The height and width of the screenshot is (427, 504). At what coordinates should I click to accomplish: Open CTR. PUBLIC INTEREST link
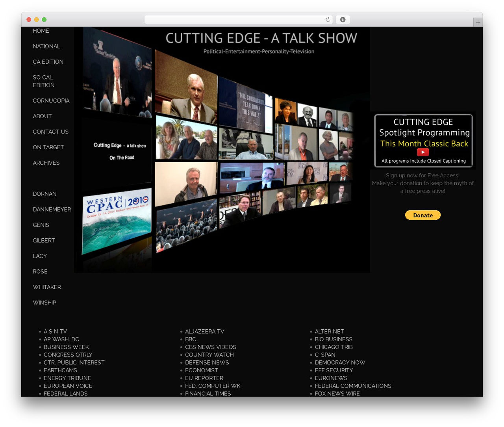(74, 363)
